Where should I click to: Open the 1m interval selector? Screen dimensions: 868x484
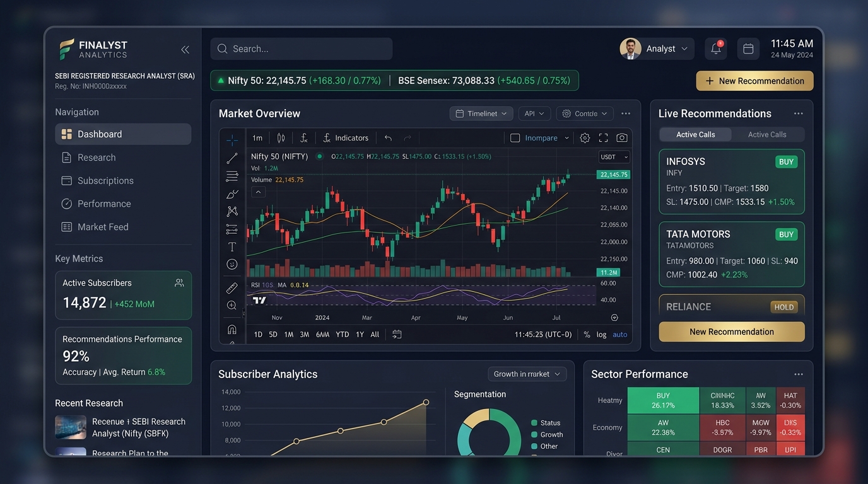[x=257, y=138]
